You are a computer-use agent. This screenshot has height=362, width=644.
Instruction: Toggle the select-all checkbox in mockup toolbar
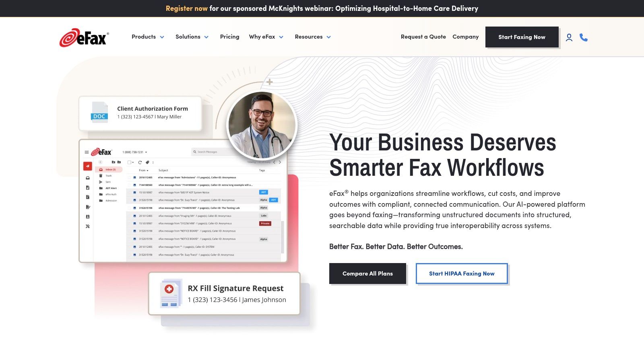click(129, 162)
